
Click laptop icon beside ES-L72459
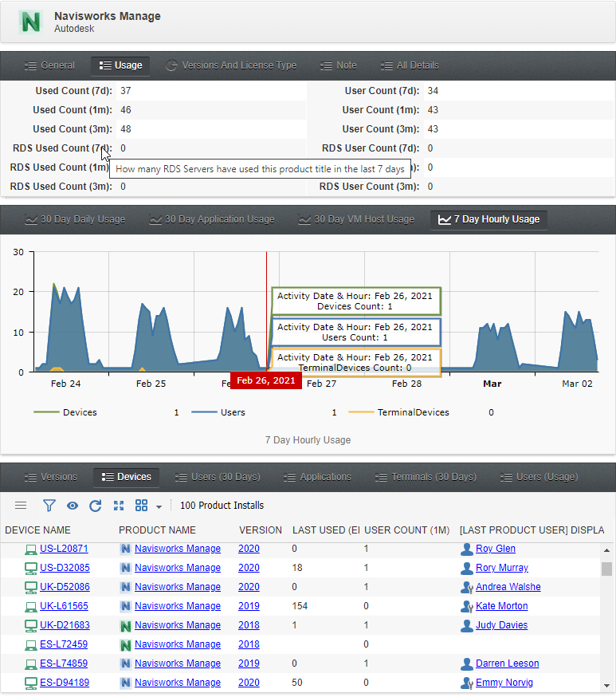[x=30, y=645]
